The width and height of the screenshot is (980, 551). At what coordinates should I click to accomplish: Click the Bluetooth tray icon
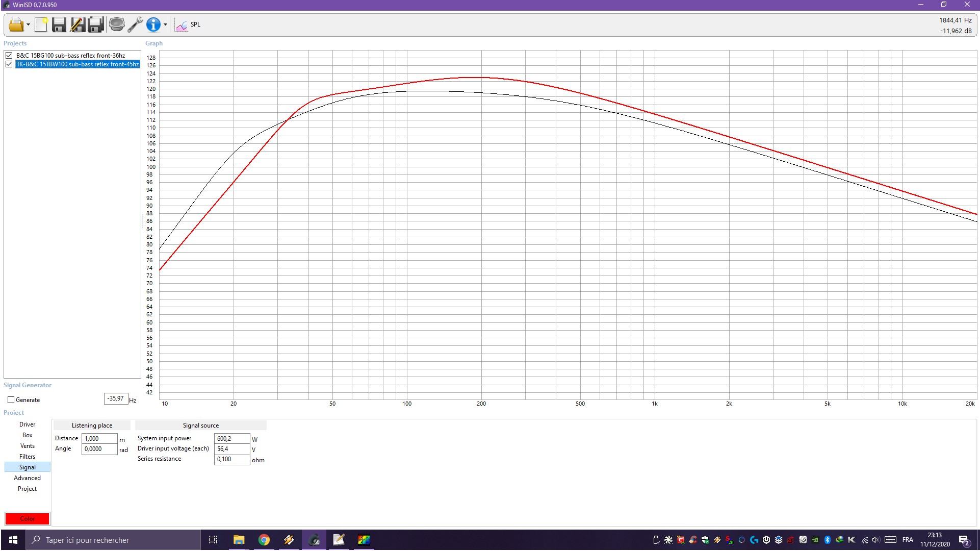828,540
